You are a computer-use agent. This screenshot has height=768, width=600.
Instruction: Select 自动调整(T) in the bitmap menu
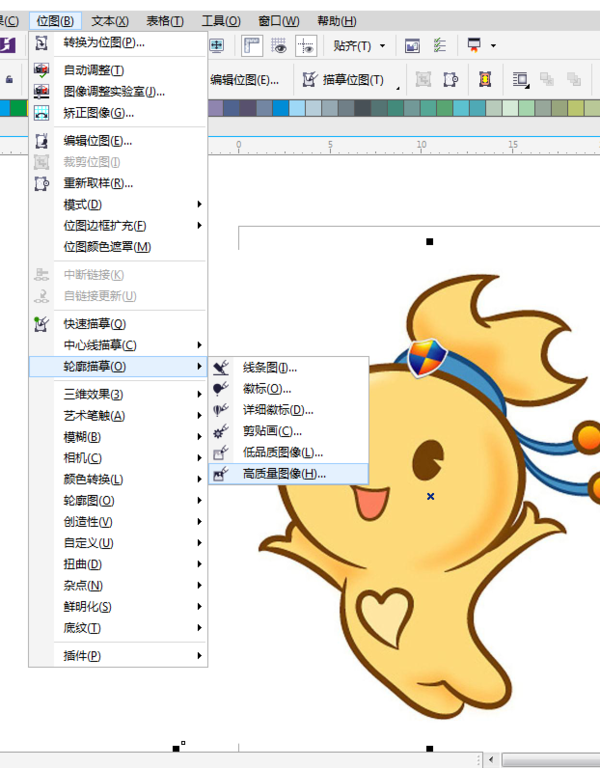pos(118,71)
